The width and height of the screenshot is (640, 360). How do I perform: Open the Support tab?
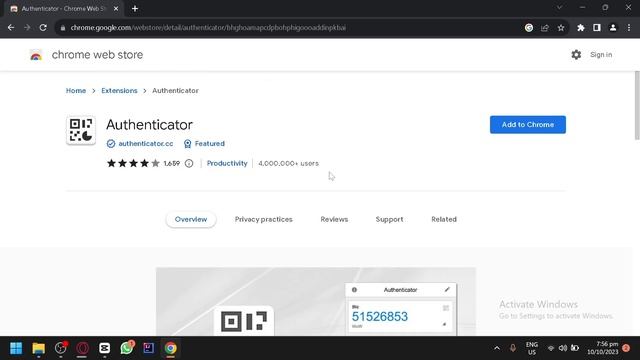click(389, 219)
